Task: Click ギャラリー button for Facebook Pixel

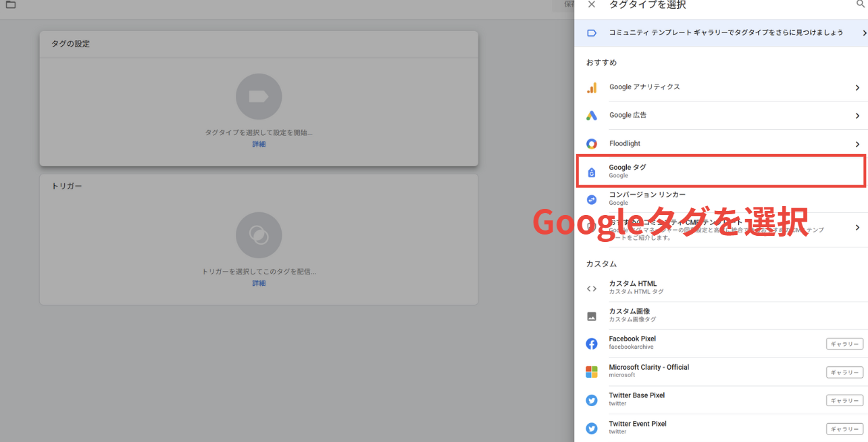Action: coord(844,344)
